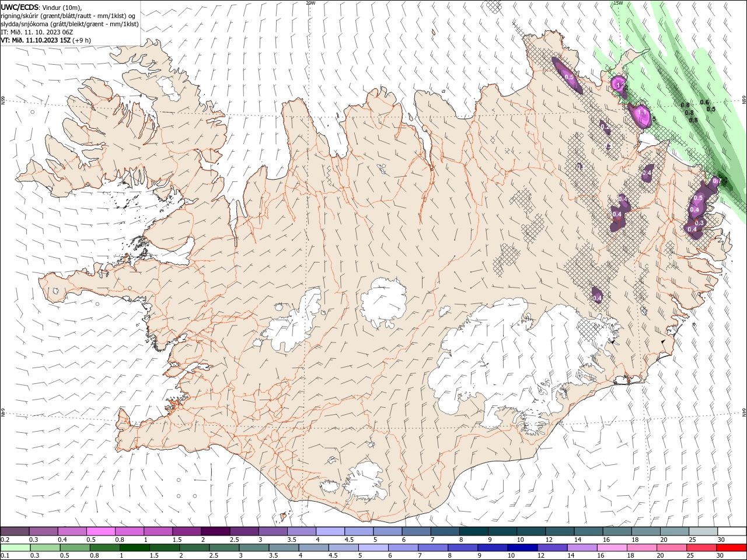Image resolution: width=747 pixels, height=560 pixels.
Task: Click the grey-green 3 swatch in lower legend
Action: tap(254, 548)
